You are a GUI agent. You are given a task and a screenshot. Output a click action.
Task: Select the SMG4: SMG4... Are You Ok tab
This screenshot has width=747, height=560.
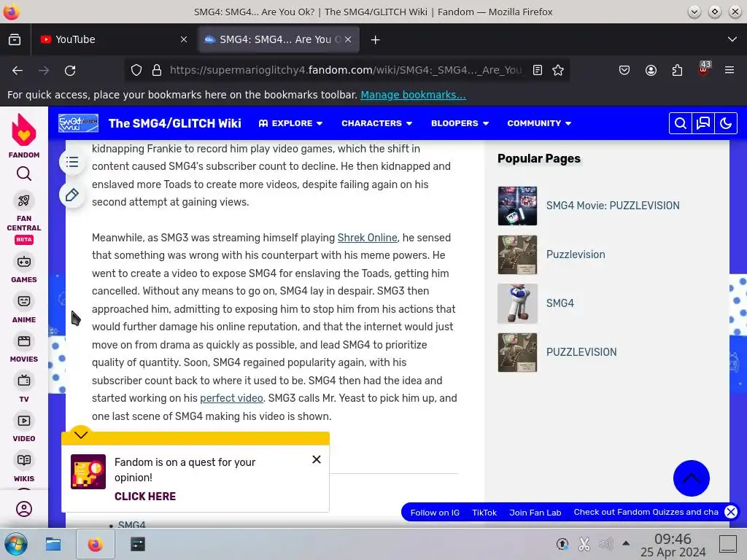279,39
